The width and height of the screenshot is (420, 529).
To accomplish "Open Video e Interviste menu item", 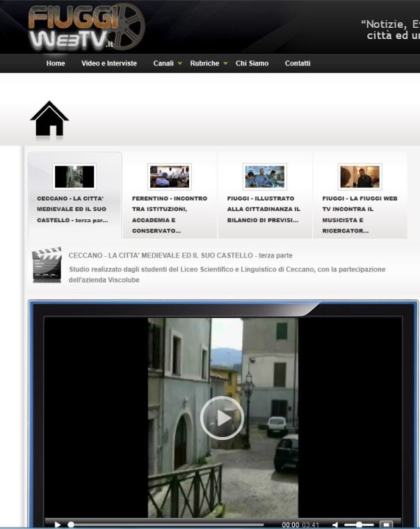I will (x=109, y=63).
